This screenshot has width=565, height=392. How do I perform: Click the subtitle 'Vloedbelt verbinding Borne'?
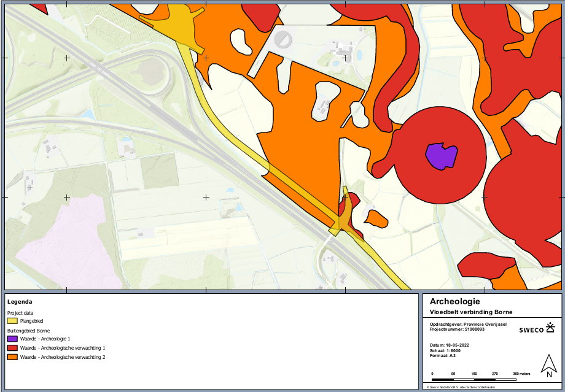[x=471, y=312]
